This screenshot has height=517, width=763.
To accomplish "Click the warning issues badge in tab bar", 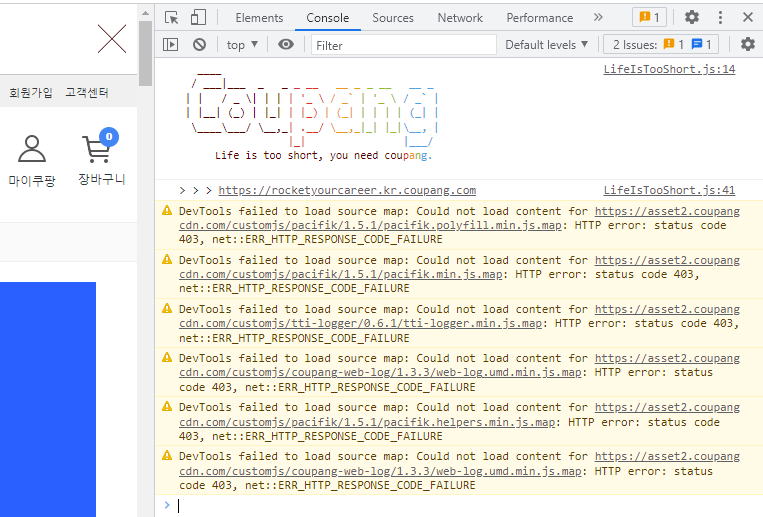I will pyautogui.click(x=649, y=18).
